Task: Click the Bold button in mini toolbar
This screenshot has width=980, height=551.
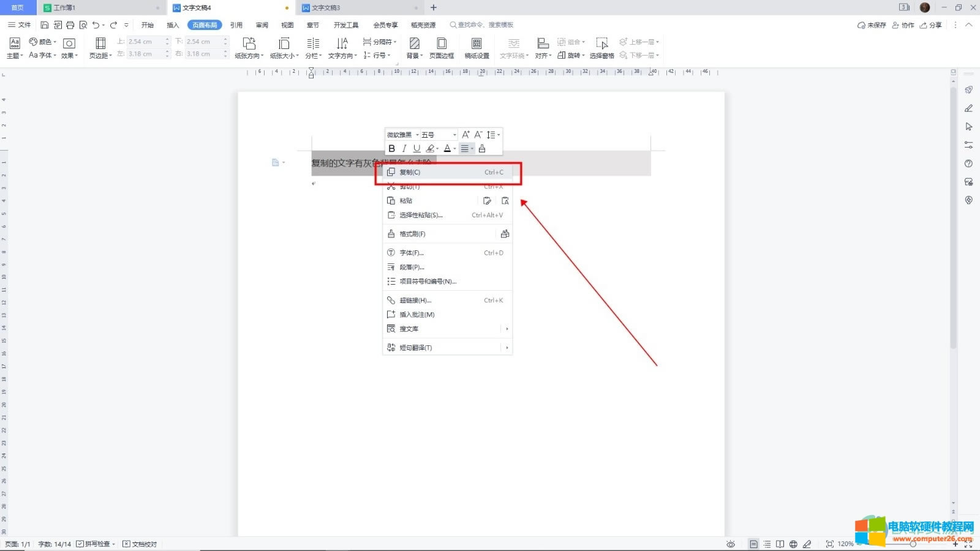Action: 392,149
